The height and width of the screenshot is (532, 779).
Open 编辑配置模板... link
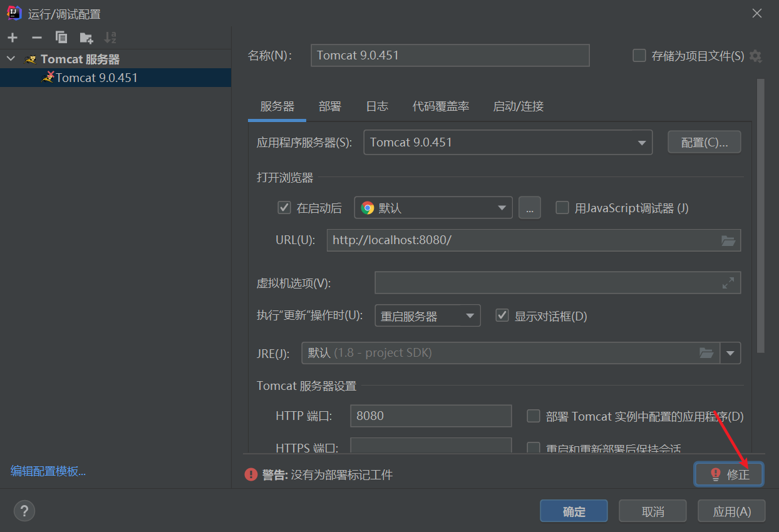click(x=48, y=471)
